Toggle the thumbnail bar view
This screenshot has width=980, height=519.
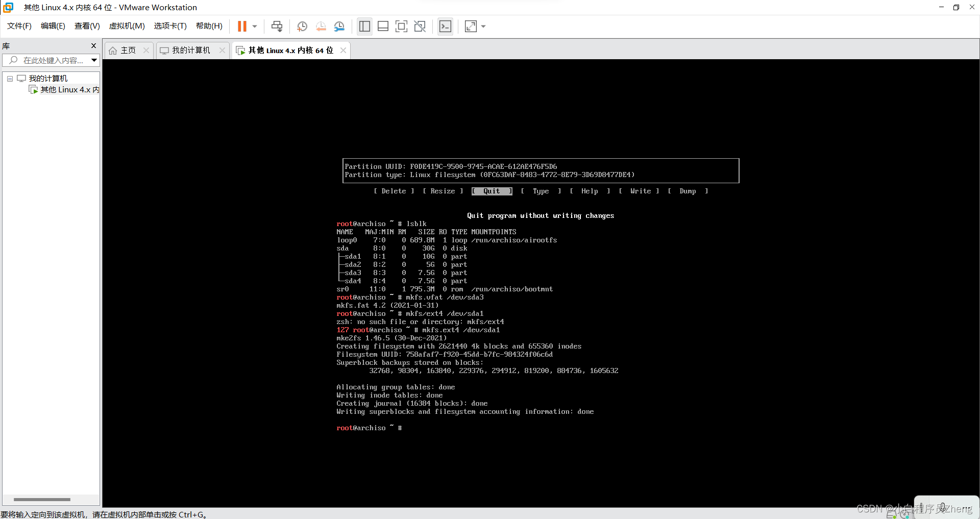(383, 26)
